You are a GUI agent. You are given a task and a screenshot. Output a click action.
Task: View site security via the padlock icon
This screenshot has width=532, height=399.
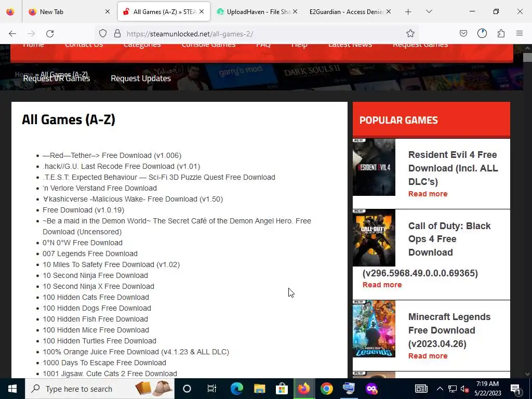117,33
